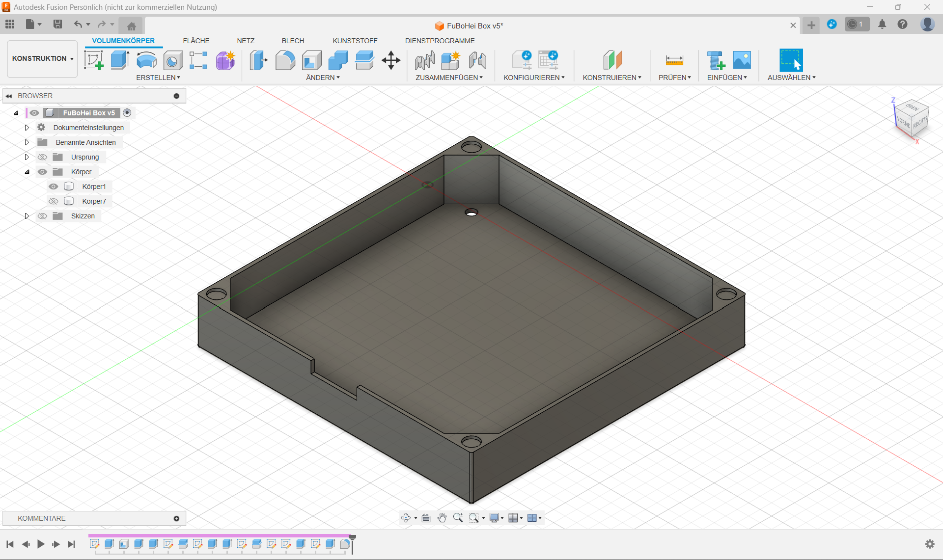Collapse the Körper folder node

(x=27, y=172)
